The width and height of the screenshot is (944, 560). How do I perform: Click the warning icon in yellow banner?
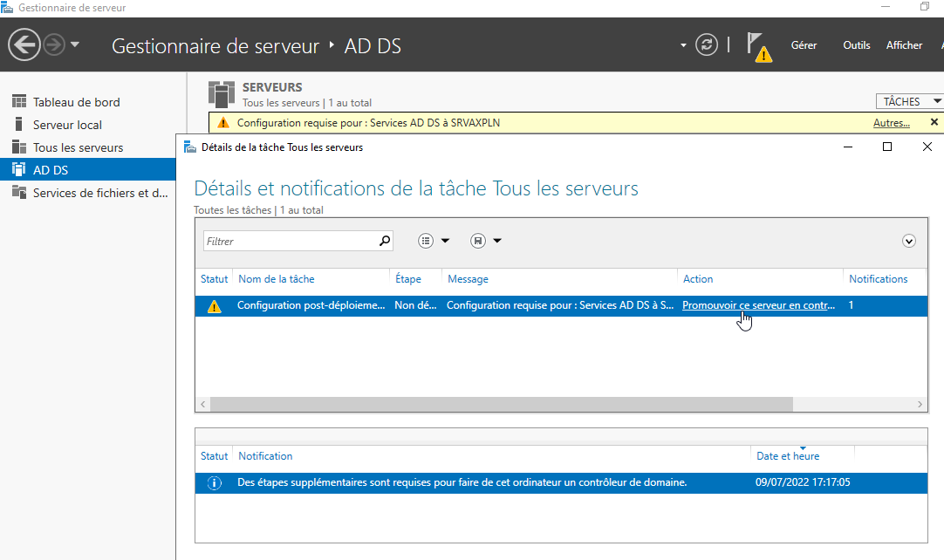point(223,123)
